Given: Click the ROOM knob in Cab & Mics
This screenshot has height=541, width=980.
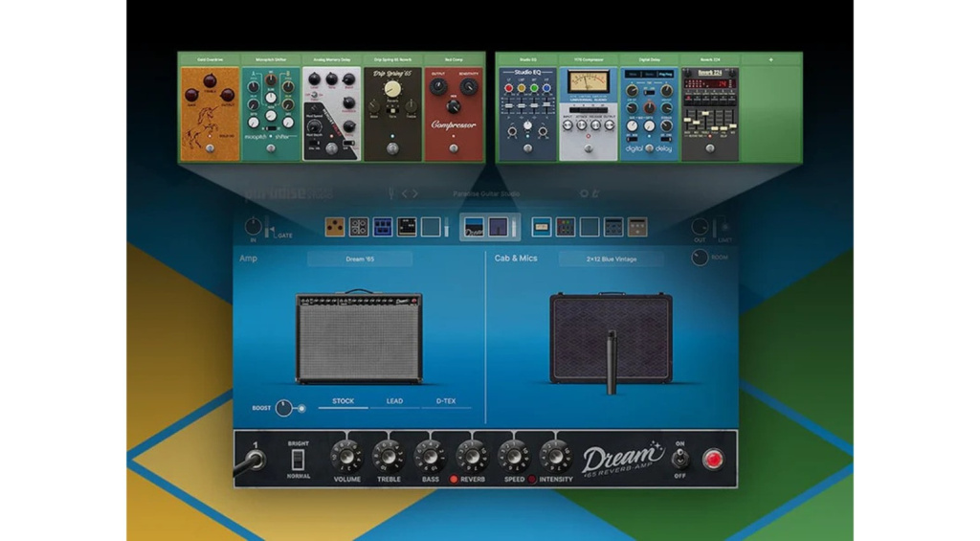Looking at the screenshot, I should click(x=700, y=257).
